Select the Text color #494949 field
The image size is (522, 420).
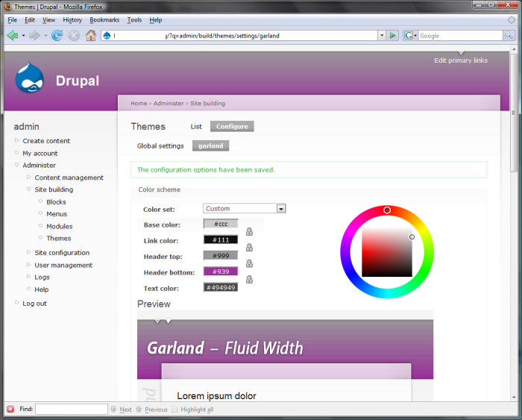(x=221, y=287)
